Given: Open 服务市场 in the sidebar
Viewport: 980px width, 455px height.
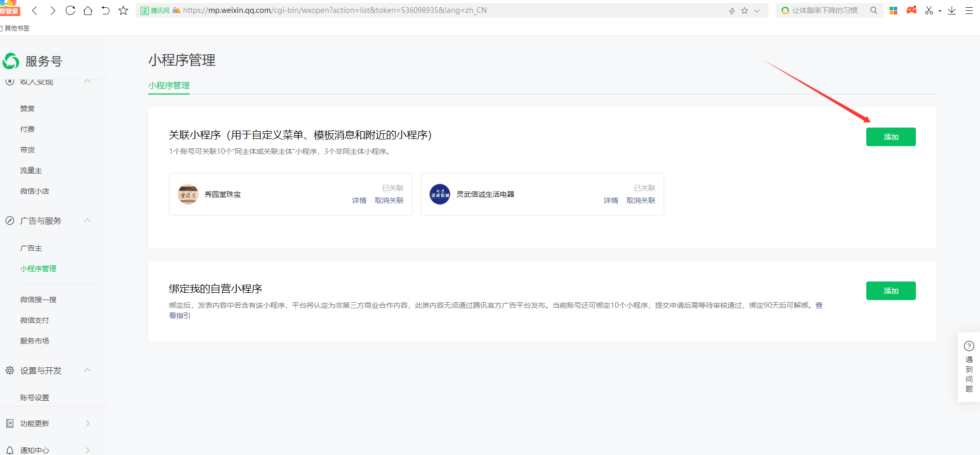Looking at the screenshot, I should click(35, 341).
